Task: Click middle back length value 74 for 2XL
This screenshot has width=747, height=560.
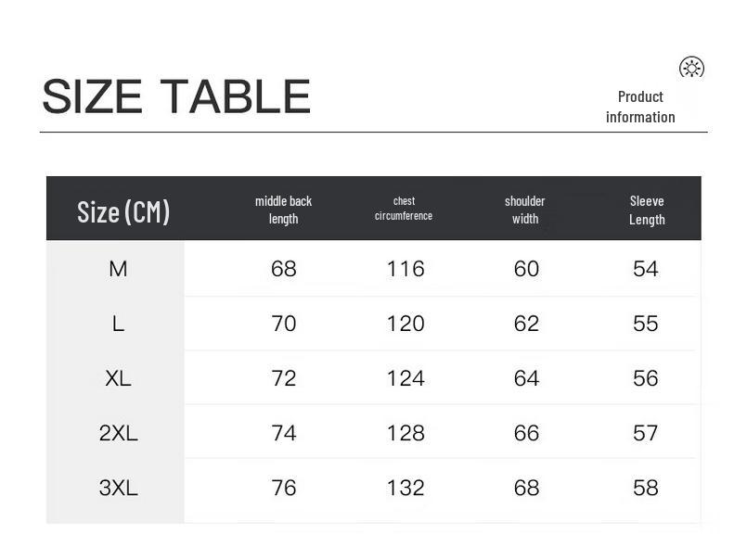Action: pos(284,433)
